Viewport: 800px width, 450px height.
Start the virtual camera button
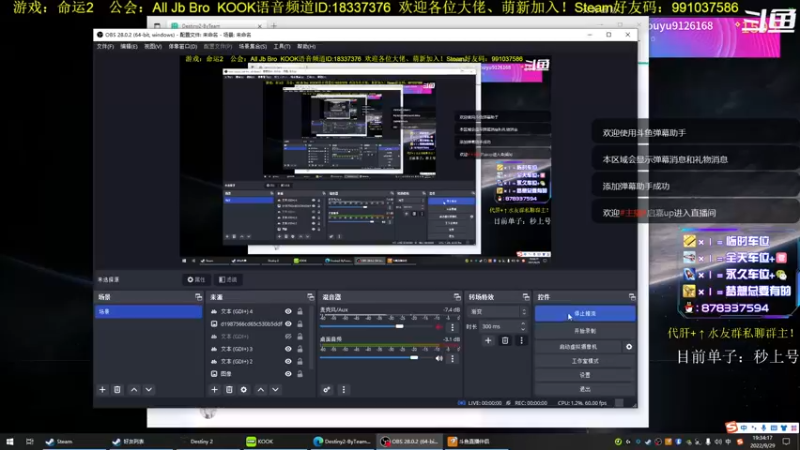(x=578, y=347)
